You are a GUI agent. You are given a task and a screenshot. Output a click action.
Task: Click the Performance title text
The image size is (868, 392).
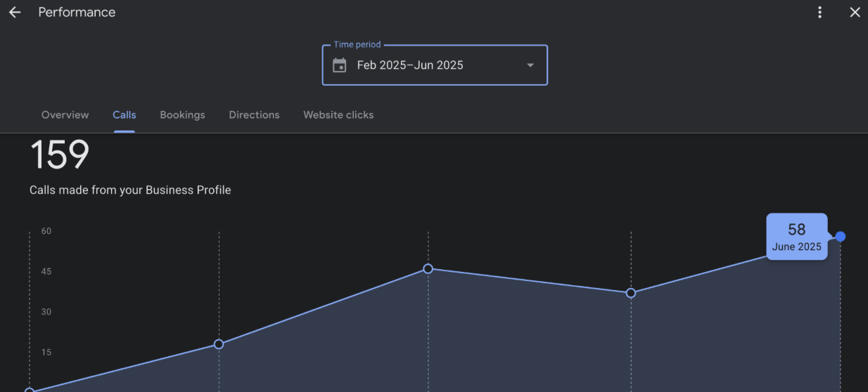coord(77,13)
